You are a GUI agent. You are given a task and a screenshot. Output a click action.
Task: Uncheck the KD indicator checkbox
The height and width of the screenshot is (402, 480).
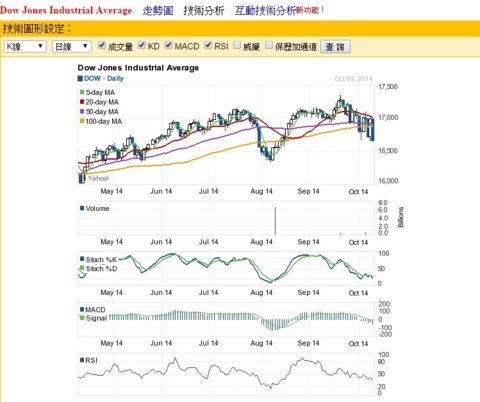pos(142,45)
